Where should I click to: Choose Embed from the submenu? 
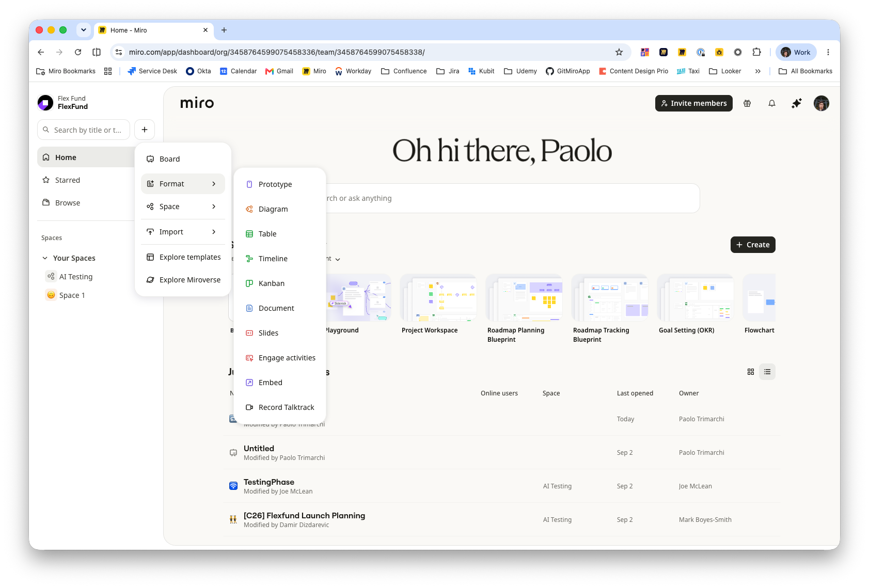click(280, 383)
